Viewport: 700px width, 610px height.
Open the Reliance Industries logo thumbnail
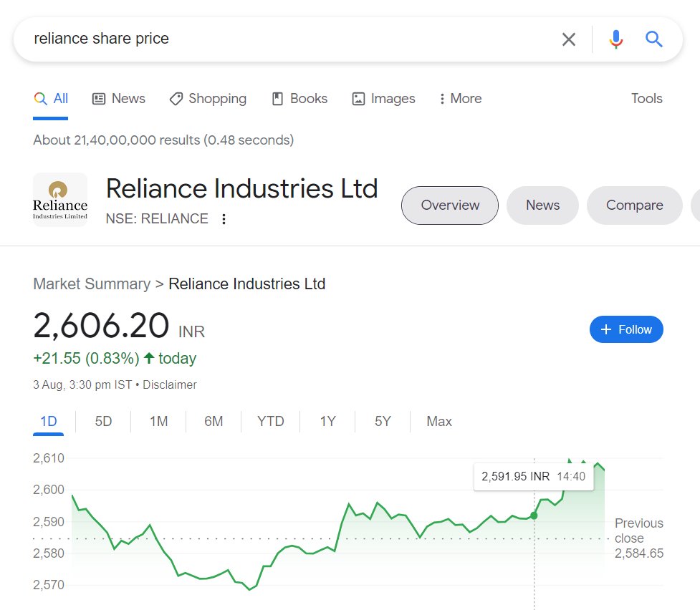coord(60,200)
